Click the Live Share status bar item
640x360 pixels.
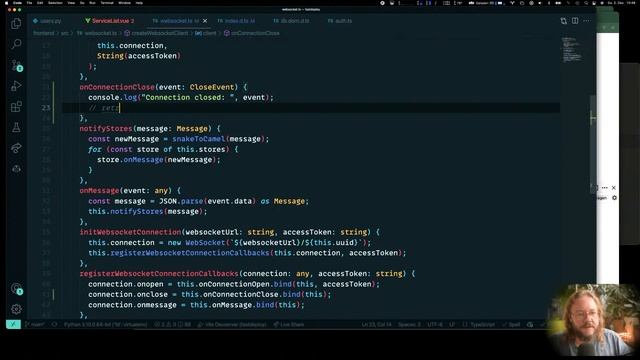click(x=289, y=324)
